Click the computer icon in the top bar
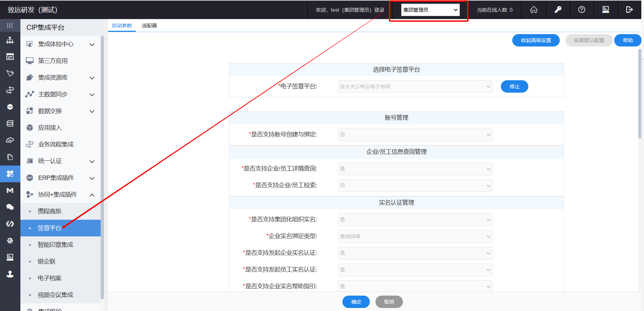Image resolution: width=644 pixels, height=311 pixels. 606,10
